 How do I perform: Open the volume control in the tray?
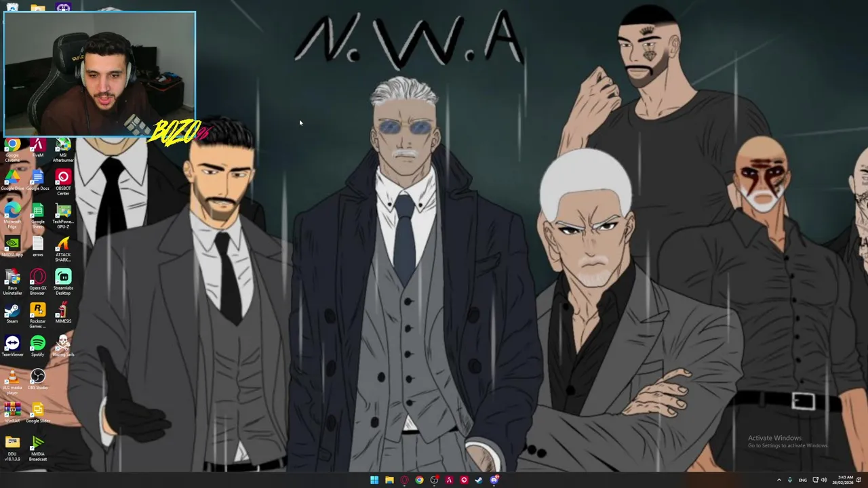pyautogui.click(x=824, y=480)
